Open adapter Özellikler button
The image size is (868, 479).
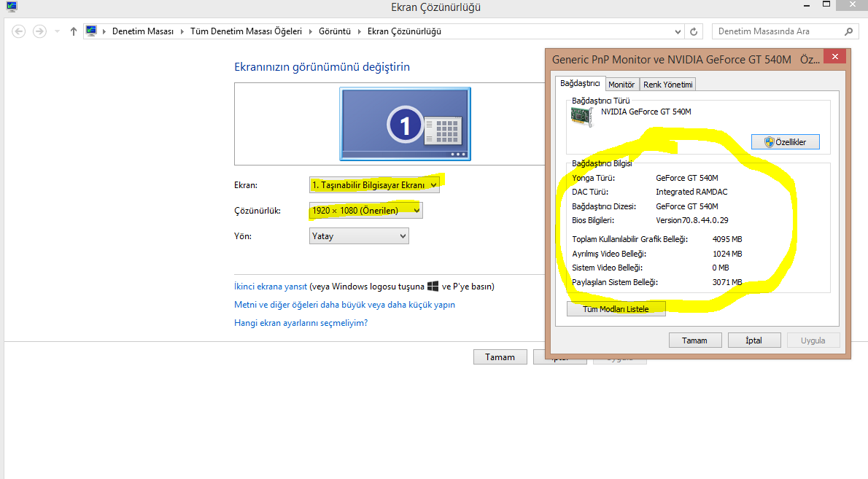point(785,142)
